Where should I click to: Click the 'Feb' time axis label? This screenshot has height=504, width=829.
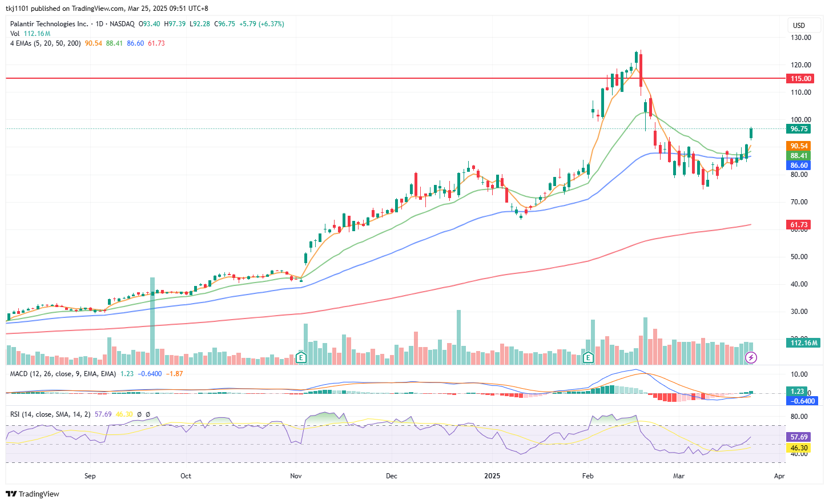[x=588, y=476]
